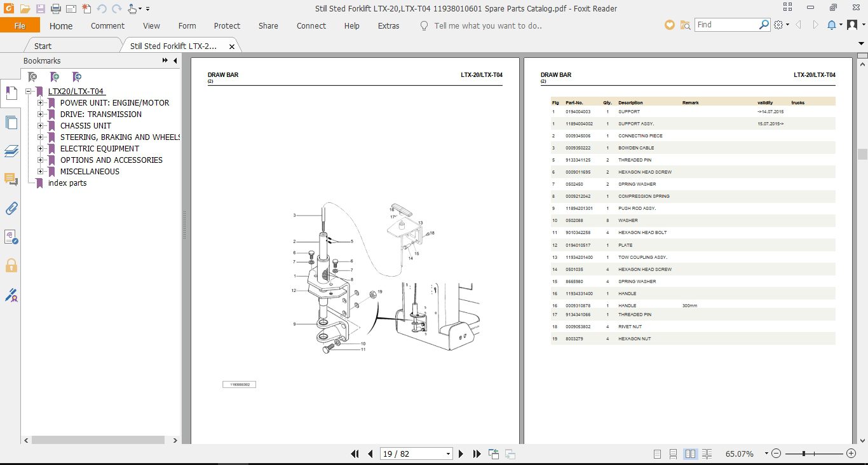This screenshot has width=868, height=465.
Task: Click the full screen toggle icon in title bar
Action: point(787,8)
